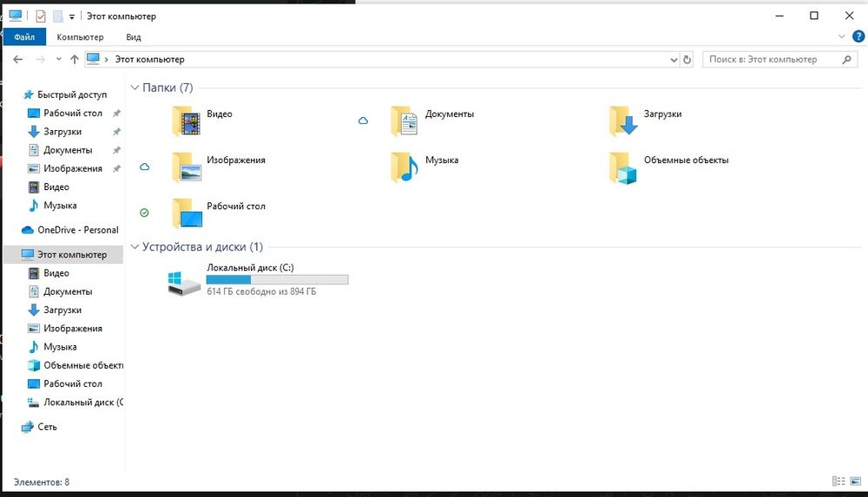
Task: Click the pin icon next to Загрузки in Quick access
Action: tap(116, 132)
